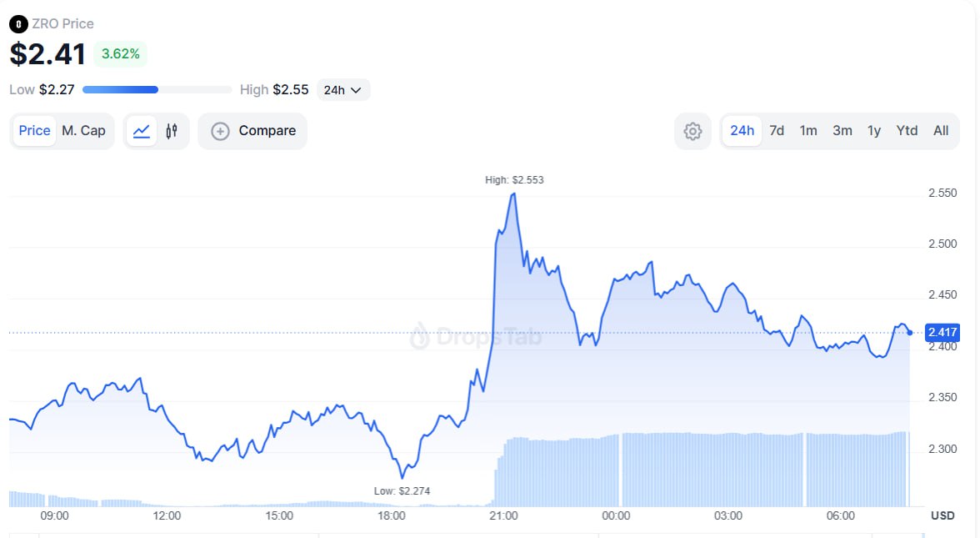Open the 24h low/high period dropdown
The image size is (980, 538).
click(x=342, y=90)
